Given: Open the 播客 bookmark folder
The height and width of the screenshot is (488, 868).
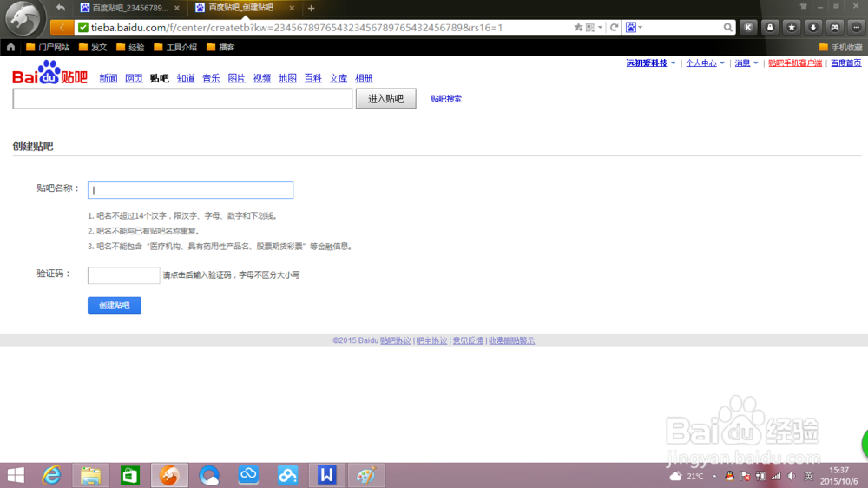Looking at the screenshot, I should pyautogui.click(x=220, y=47).
